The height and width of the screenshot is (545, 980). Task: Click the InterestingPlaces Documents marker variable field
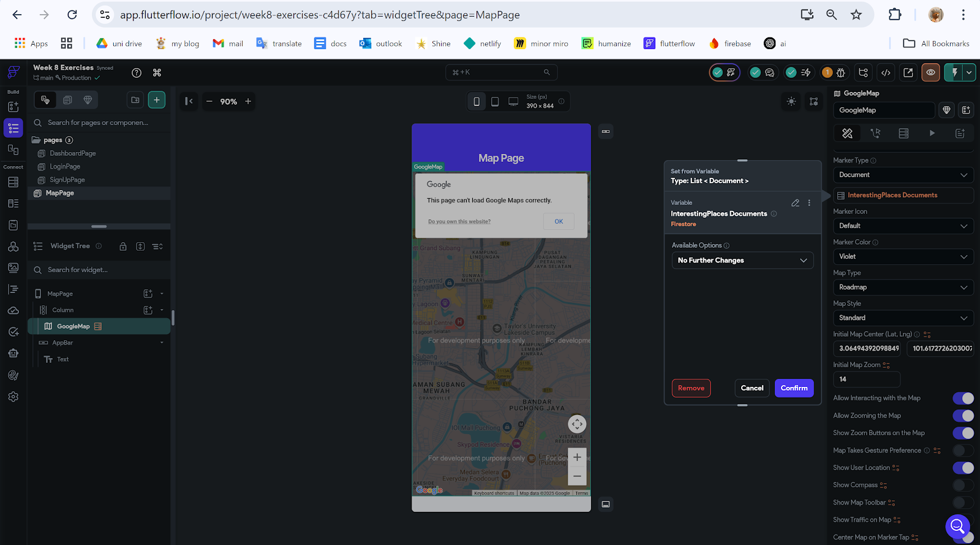pos(903,195)
